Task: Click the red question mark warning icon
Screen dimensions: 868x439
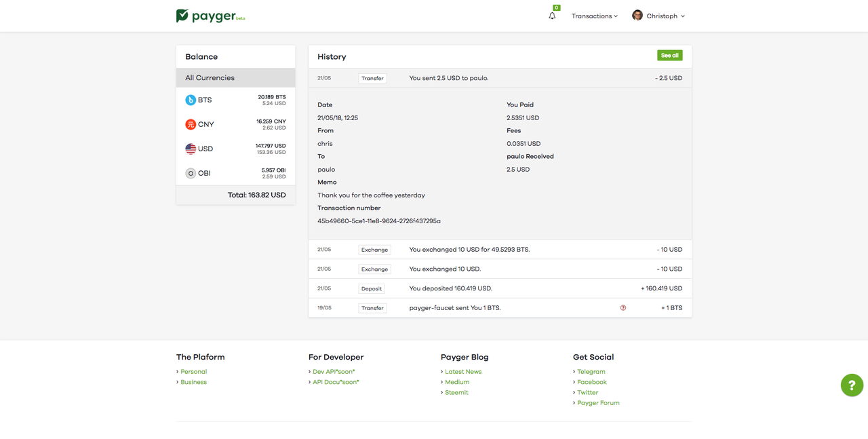Action: 623,308
